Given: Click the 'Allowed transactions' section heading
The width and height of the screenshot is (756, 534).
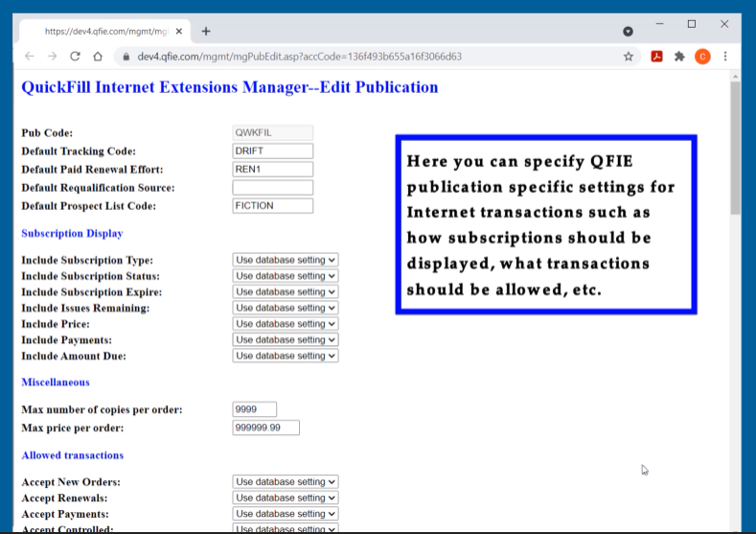Looking at the screenshot, I should point(72,455).
